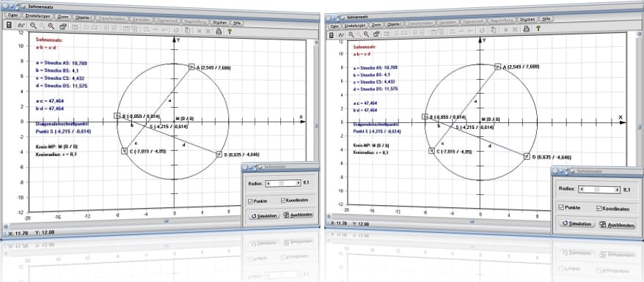Click the zoom-in magnifier in left window toolbar

point(33,26)
